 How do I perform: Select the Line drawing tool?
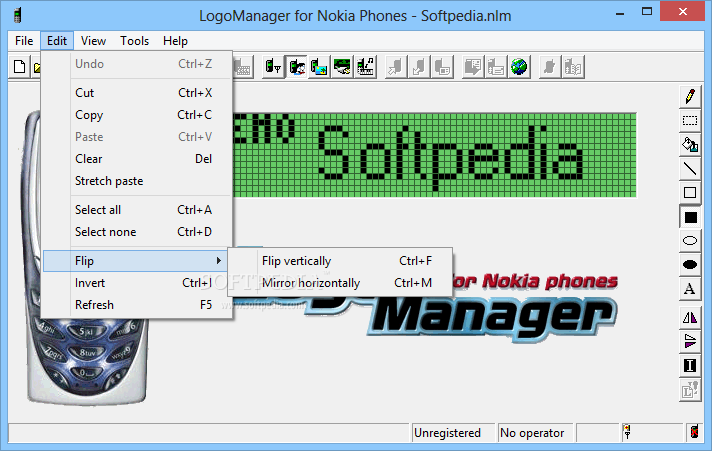690,169
